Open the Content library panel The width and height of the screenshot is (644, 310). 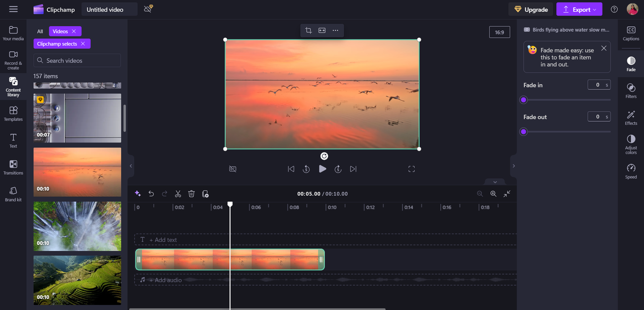[13, 87]
